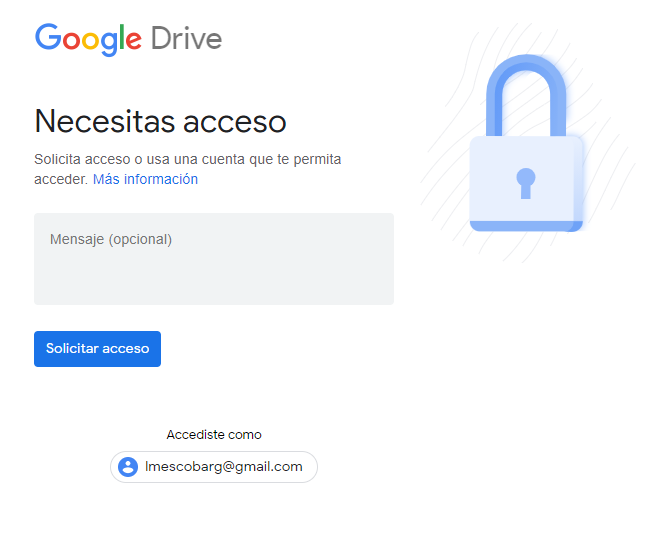This screenshot has width=661, height=539.
Task: Open the Más información link
Action: click(x=145, y=179)
